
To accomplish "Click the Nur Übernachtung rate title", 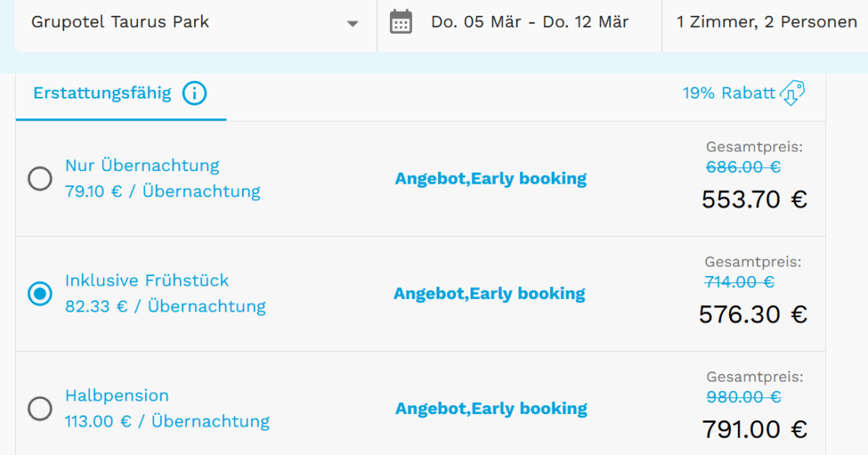I will (x=142, y=166).
